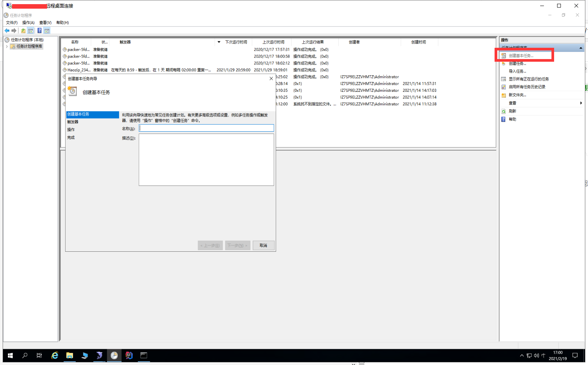This screenshot has height=365, width=588.
Task: Click the 新文件夹... action
Action: click(517, 95)
